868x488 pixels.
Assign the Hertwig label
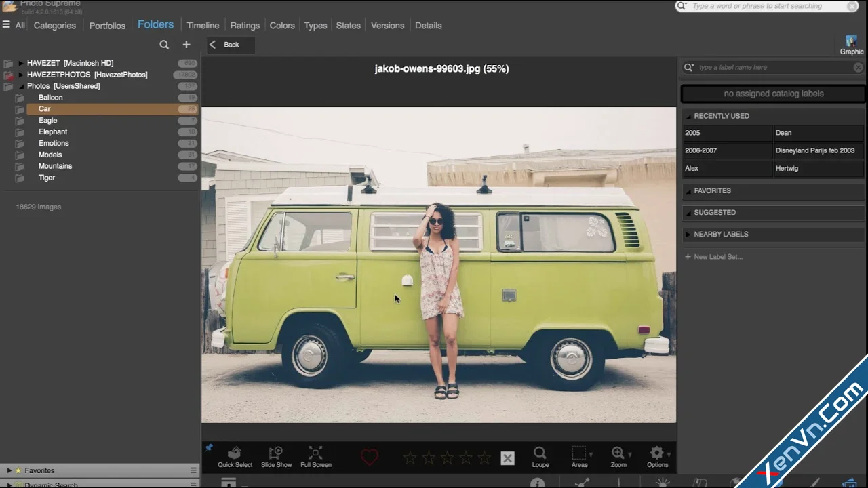(x=818, y=168)
